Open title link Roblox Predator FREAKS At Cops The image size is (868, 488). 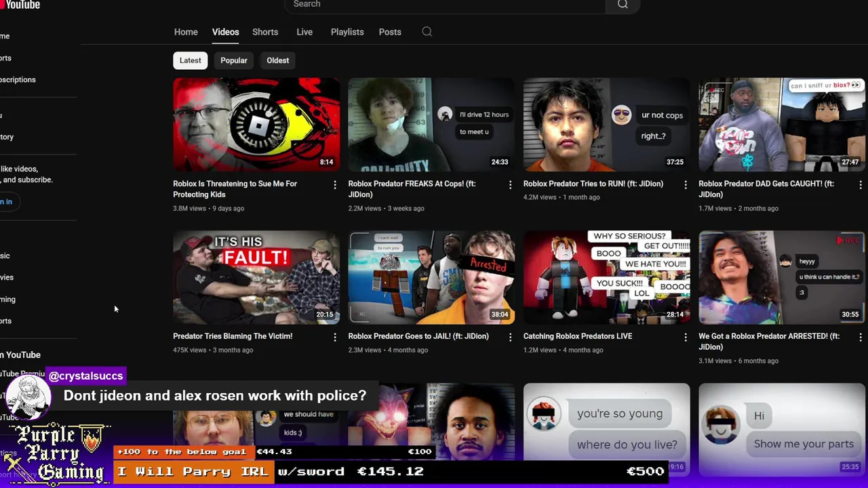pos(412,189)
